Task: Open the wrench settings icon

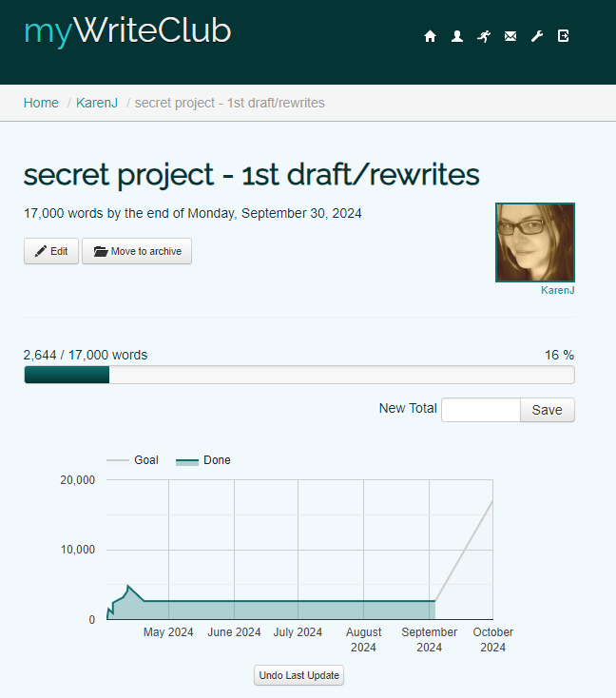Action: tap(537, 36)
